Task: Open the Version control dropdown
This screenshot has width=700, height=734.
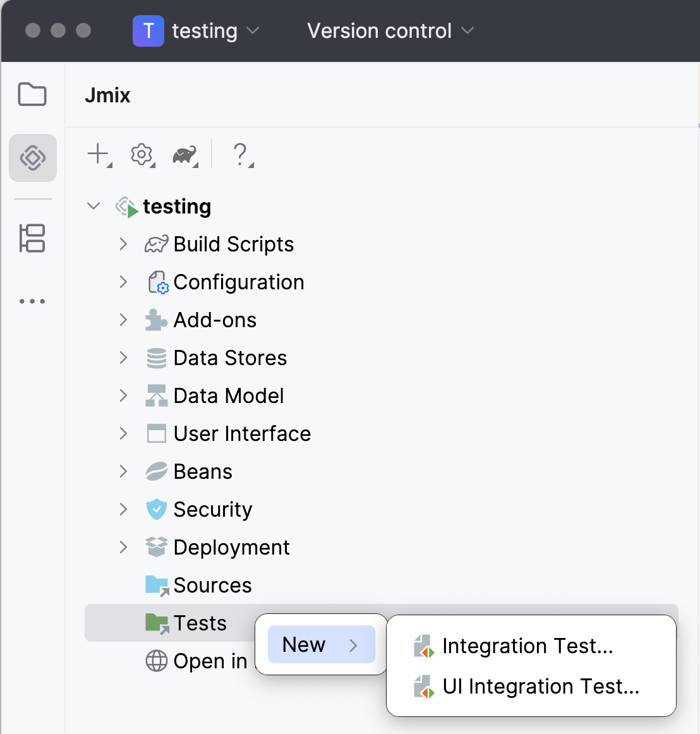Action: tap(390, 31)
